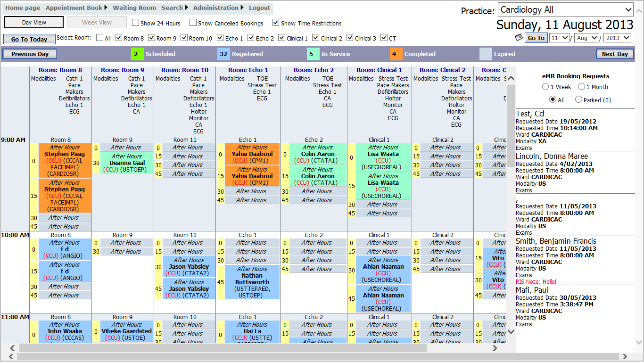This screenshot has width=644, height=362.
Task: Click the Go To Today button
Action: point(29,39)
